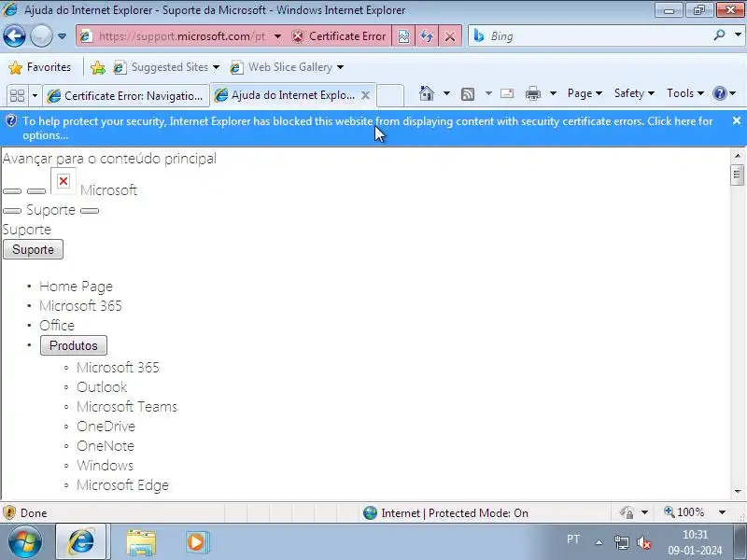Screen dimensions: 747x560
Task: Open the OneNote link
Action: pyautogui.click(x=106, y=446)
